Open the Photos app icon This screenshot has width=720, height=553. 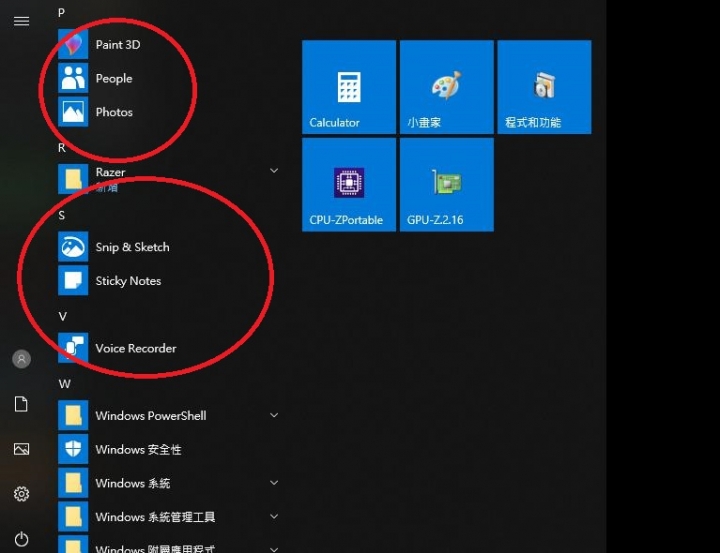coord(73,112)
